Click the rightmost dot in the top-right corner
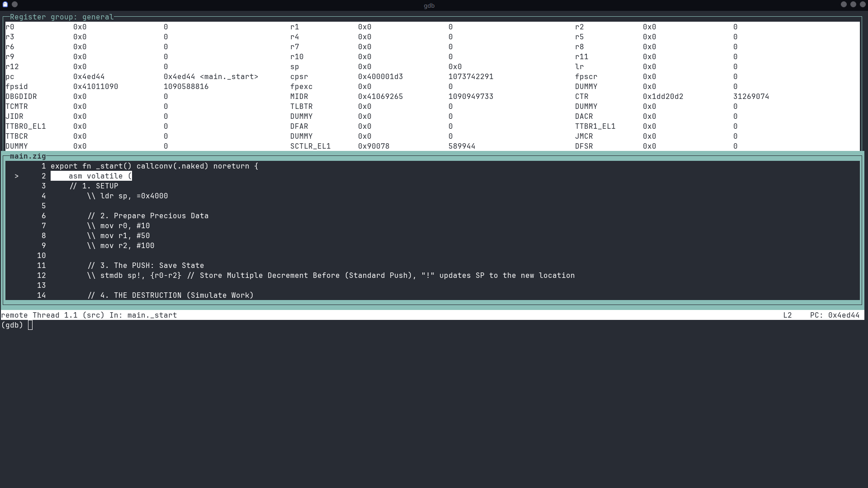The height and width of the screenshot is (488, 868). coord(862,3)
